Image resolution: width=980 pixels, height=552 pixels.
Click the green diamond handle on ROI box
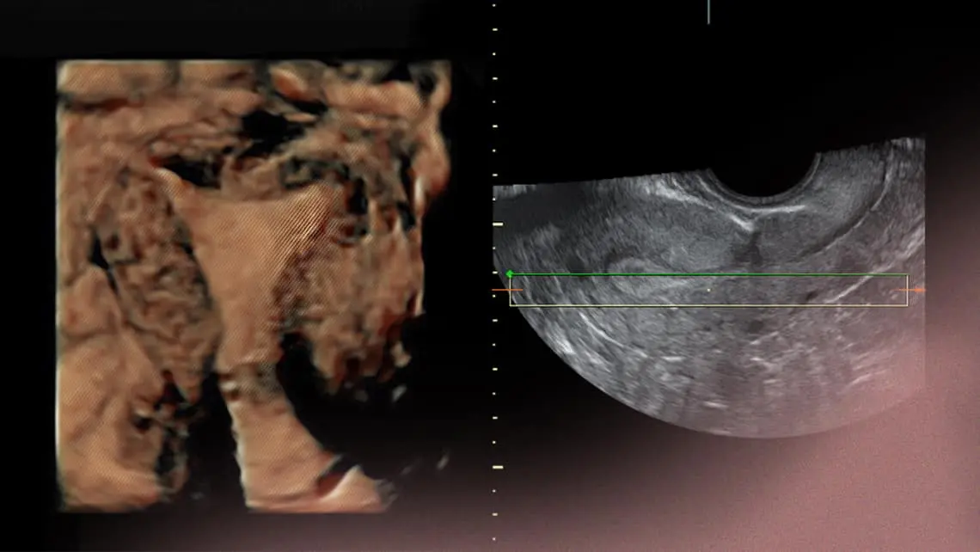(510, 274)
